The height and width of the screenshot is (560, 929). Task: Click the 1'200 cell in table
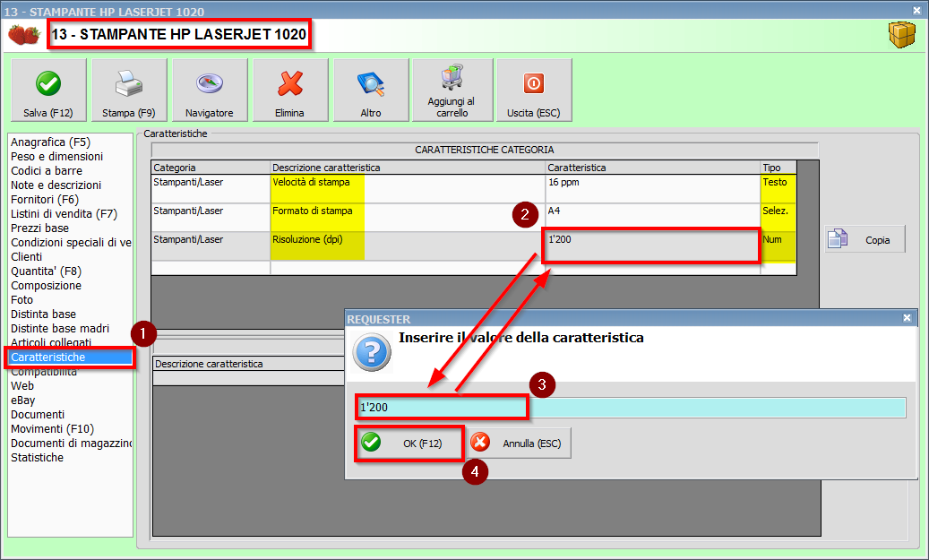(653, 246)
